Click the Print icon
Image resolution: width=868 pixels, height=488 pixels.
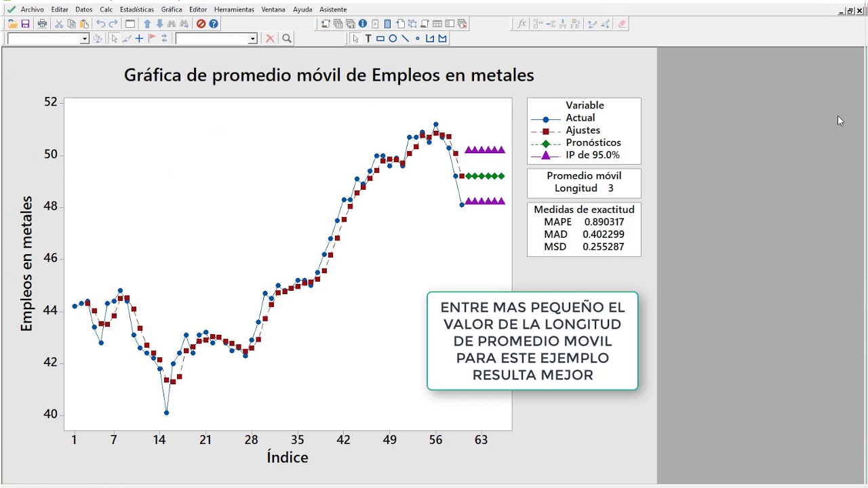[x=42, y=24]
